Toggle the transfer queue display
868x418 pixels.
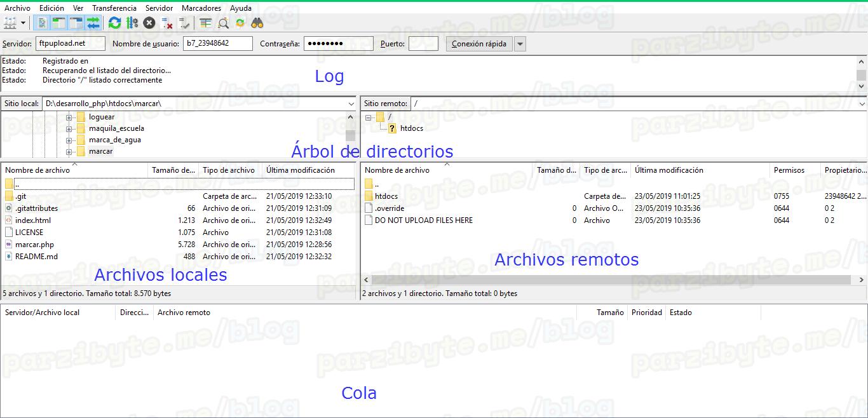93,23
